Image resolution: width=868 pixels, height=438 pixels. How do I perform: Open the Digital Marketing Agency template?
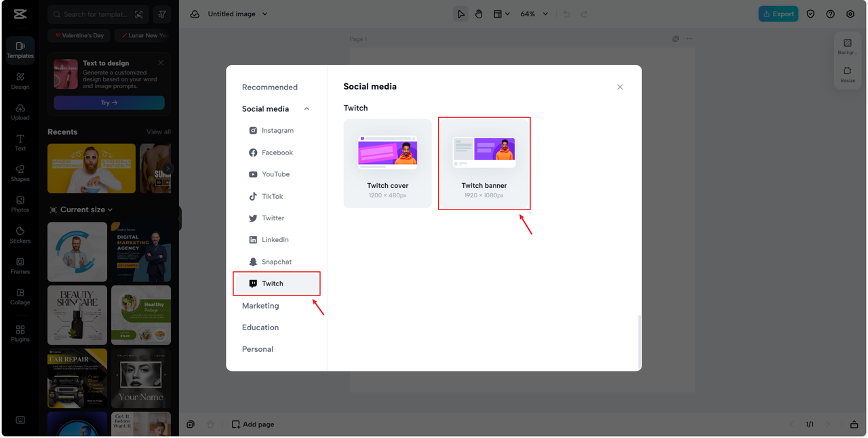pos(141,252)
